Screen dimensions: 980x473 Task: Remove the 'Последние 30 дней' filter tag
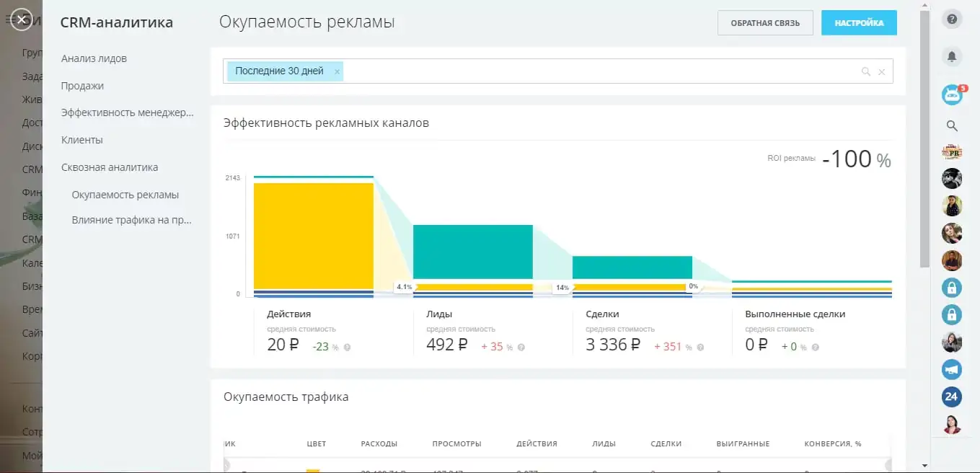pyautogui.click(x=337, y=71)
